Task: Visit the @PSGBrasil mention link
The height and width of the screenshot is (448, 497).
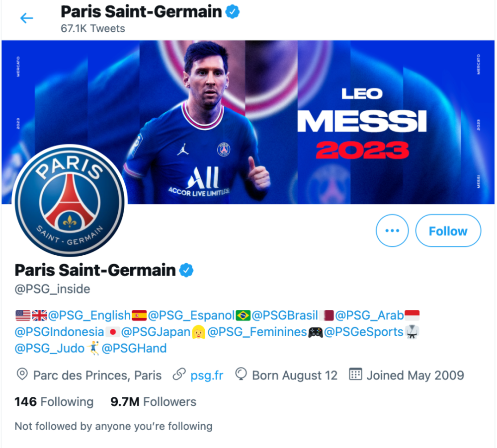Action: coord(284,315)
